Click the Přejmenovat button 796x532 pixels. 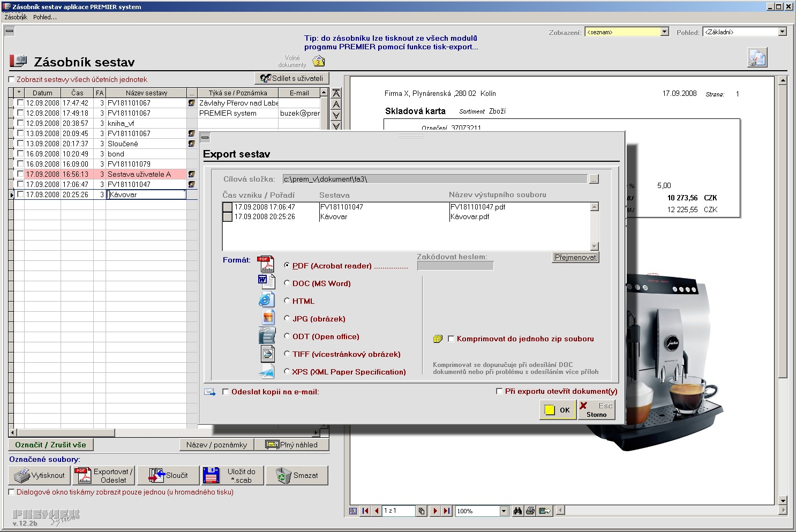pos(576,257)
